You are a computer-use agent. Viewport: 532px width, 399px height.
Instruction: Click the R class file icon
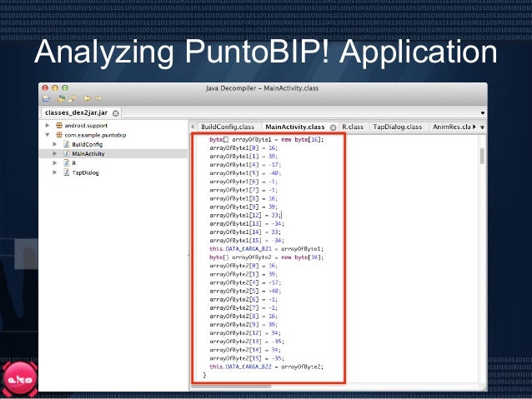67,163
